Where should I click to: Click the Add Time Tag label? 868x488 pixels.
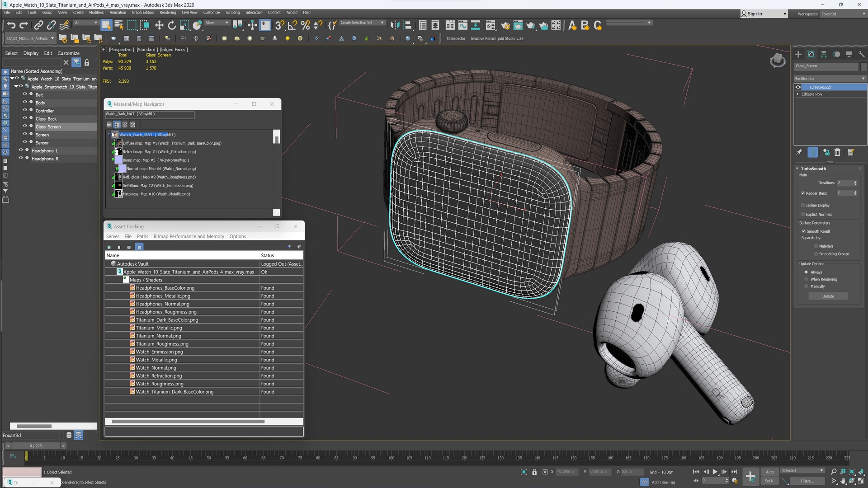tap(663, 482)
